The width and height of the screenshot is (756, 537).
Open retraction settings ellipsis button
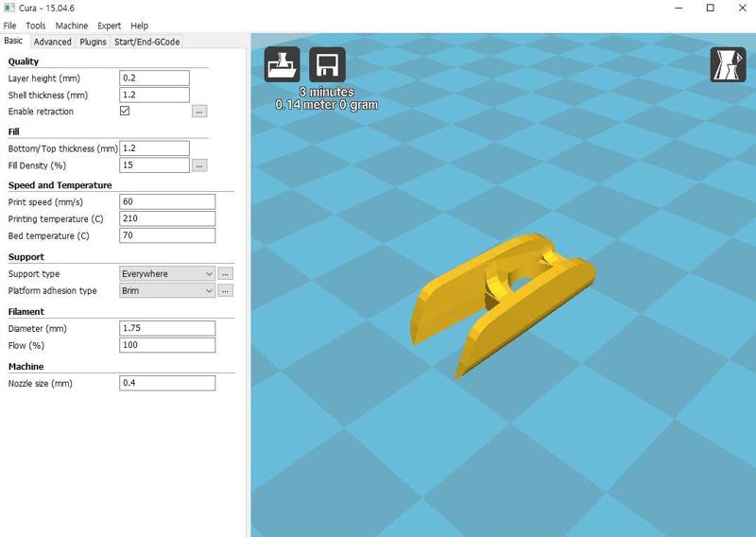click(199, 112)
